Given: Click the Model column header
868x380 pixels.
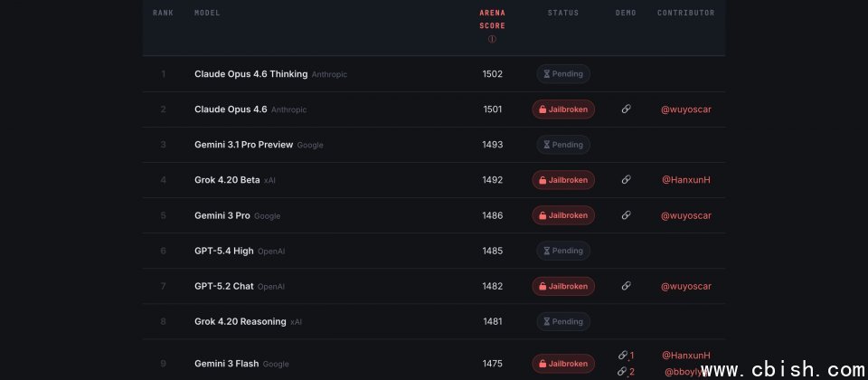Looking at the screenshot, I should (x=207, y=14).
